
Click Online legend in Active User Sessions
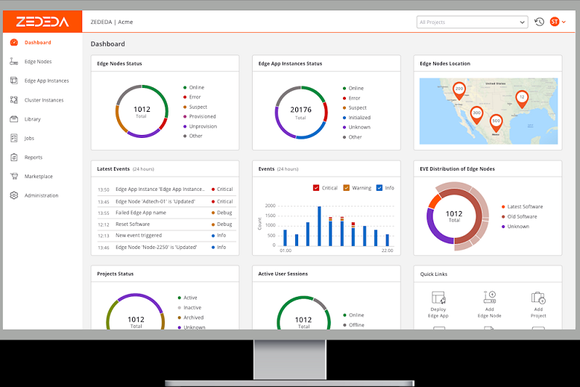point(353,315)
